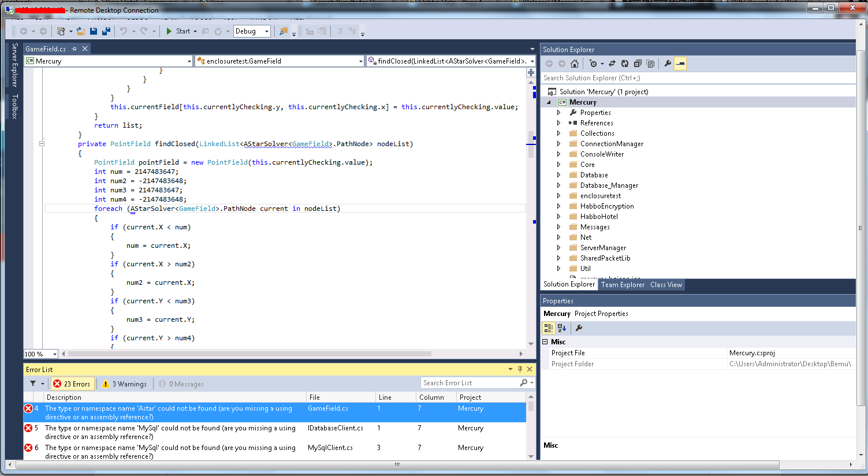Open the Start button dropdown arrow

tap(195, 31)
